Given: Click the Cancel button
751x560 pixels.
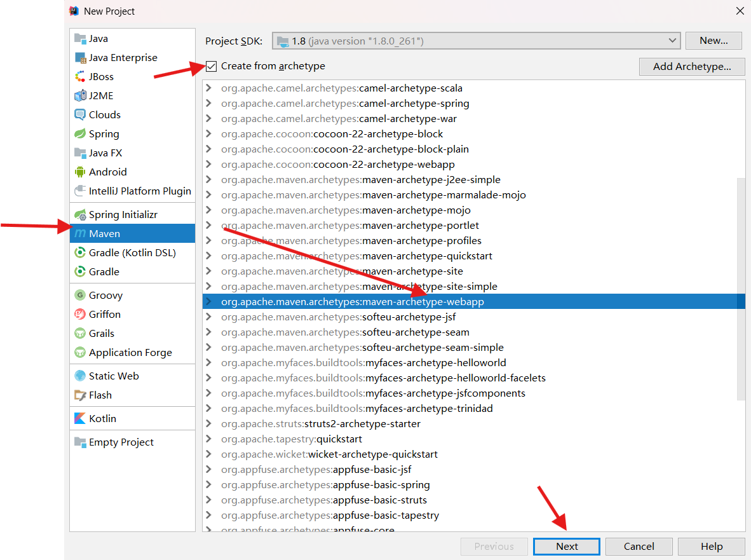Looking at the screenshot, I should pyautogui.click(x=639, y=547).
